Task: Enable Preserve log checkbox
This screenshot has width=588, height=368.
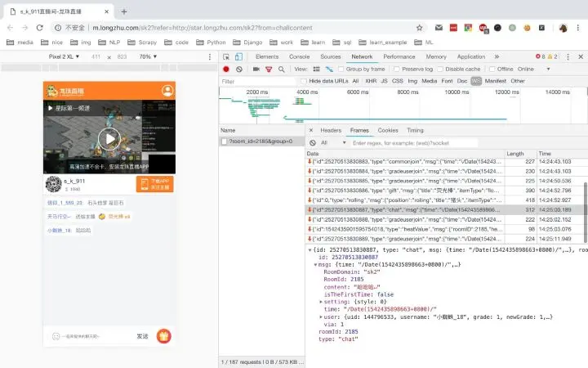Action: [x=396, y=69]
